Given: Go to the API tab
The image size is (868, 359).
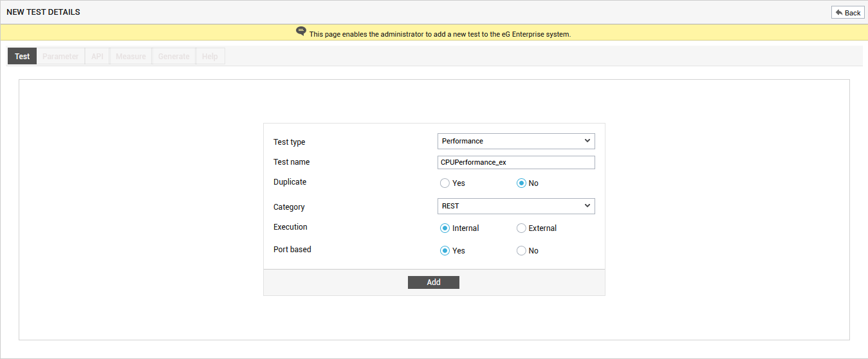Looking at the screenshot, I should point(97,57).
